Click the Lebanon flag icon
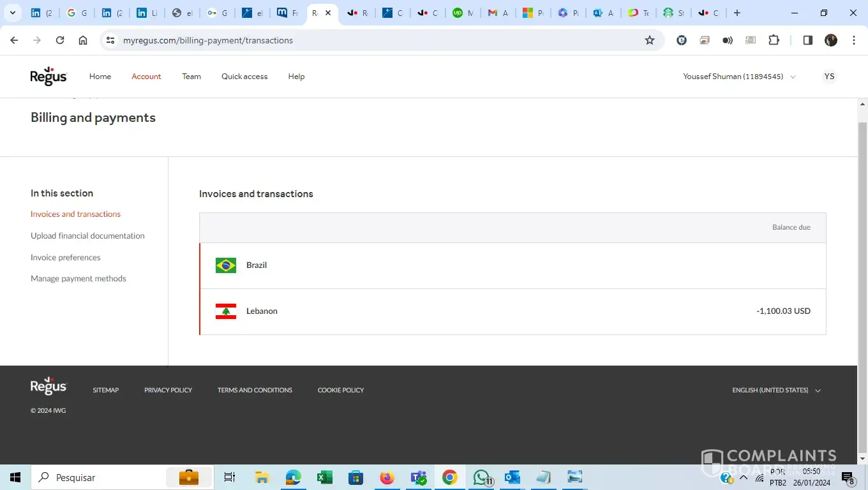This screenshot has height=490, width=868. [x=226, y=311]
